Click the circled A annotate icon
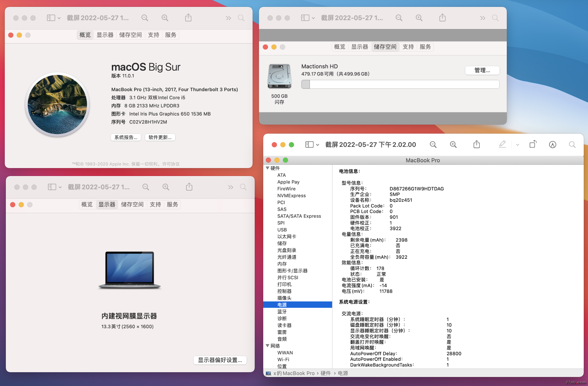Image resolution: width=588 pixels, height=386 pixels. pyautogui.click(x=552, y=144)
